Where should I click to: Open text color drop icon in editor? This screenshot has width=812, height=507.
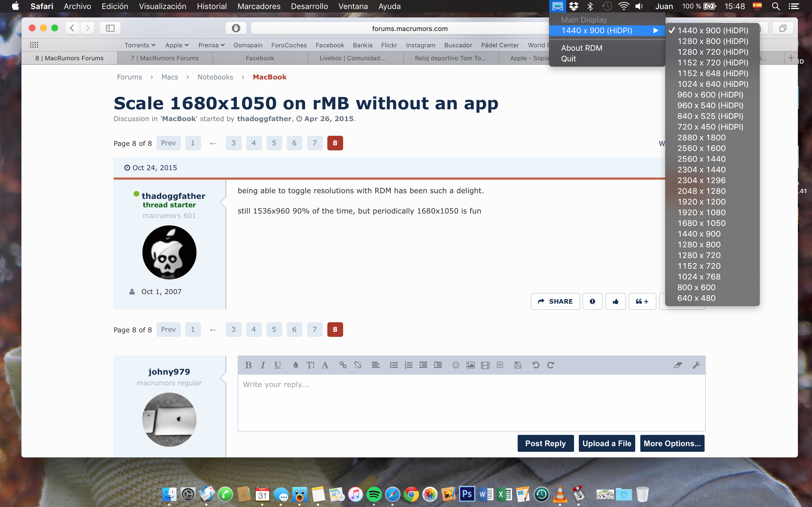click(x=295, y=365)
